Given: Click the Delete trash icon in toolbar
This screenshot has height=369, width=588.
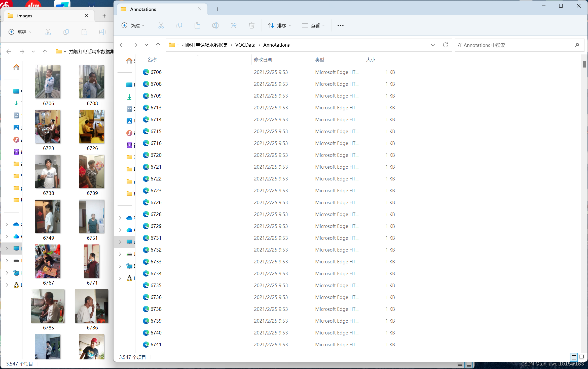Looking at the screenshot, I should pyautogui.click(x=251, y=25).
